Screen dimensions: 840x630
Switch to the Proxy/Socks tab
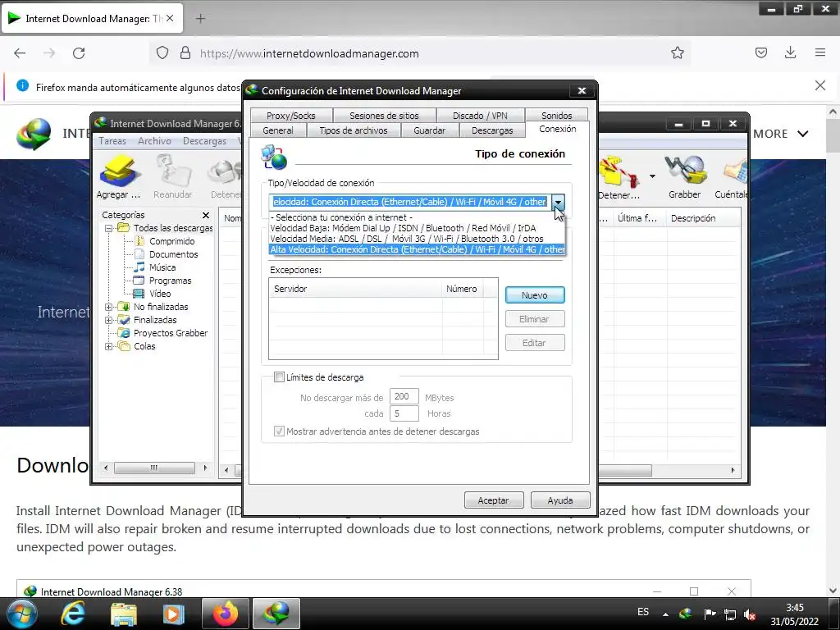291,115
